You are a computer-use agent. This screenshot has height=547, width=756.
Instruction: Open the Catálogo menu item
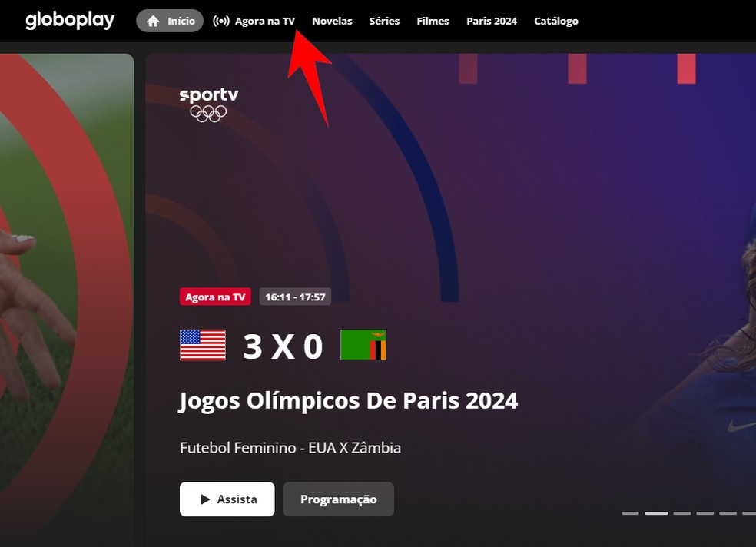pos(556,22)
